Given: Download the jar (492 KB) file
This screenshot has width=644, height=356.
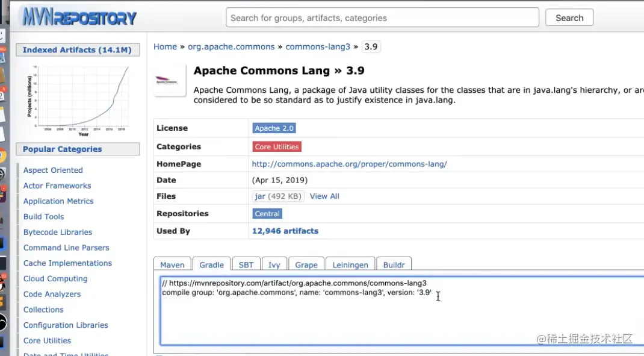Looking at the screenshot, I should [x=260, y=196].
